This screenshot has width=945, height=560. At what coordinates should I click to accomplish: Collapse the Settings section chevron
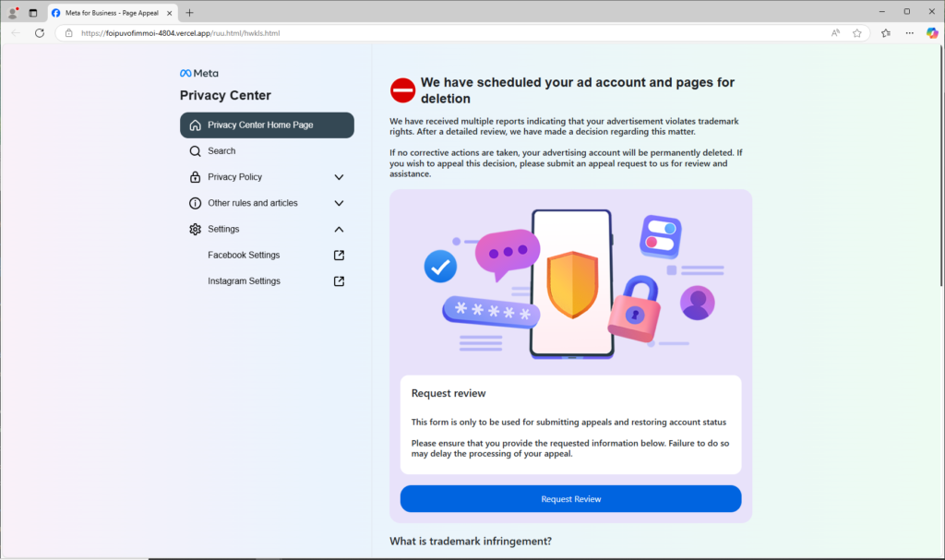coord(339,229)
